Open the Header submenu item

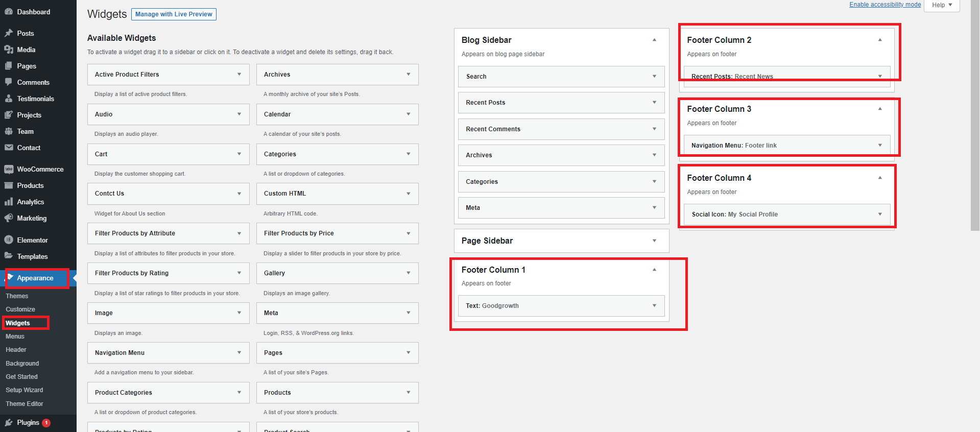coord(16,350)
